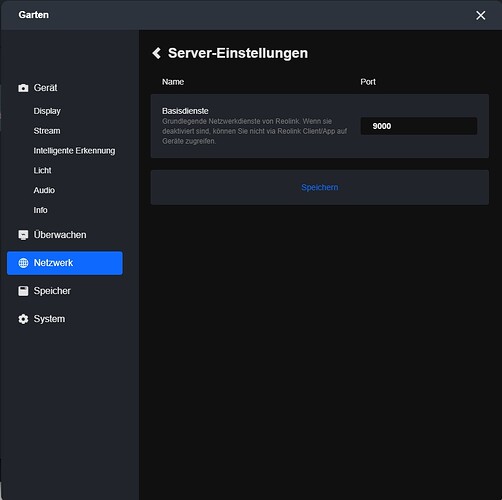The width and height of the screenshot is (502, 500).
Task: Save with the Speichern button
Action: pos(320,187)
